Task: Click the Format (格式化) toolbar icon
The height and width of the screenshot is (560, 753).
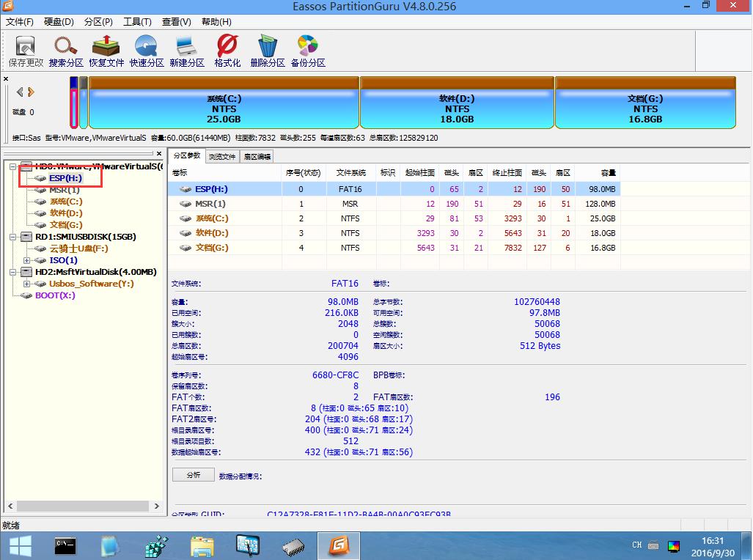Action: click(227, 51)
